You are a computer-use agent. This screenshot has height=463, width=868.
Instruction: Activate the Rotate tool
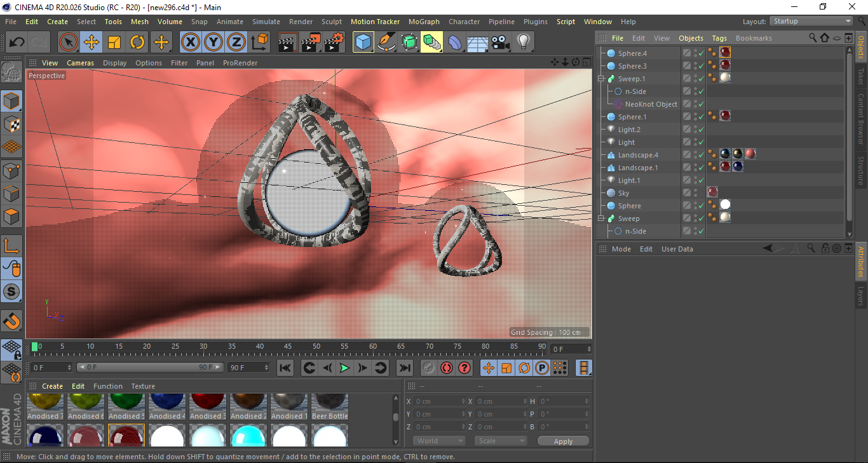137,43
